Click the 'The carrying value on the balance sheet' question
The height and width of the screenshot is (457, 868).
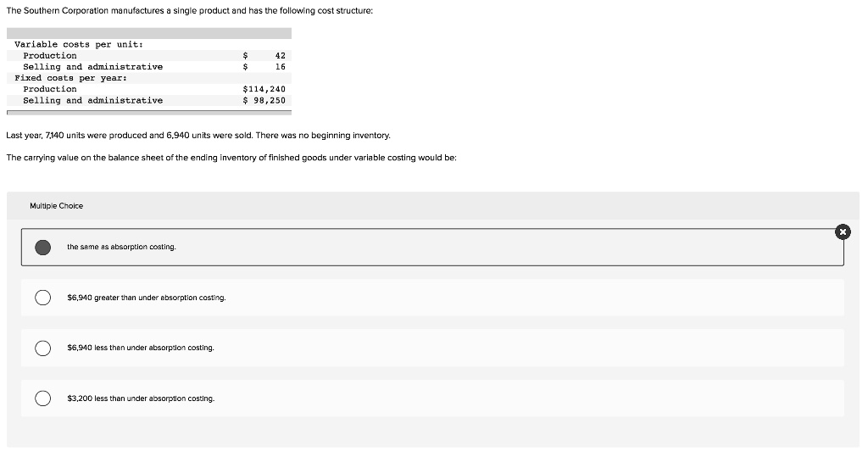[231, 158]
